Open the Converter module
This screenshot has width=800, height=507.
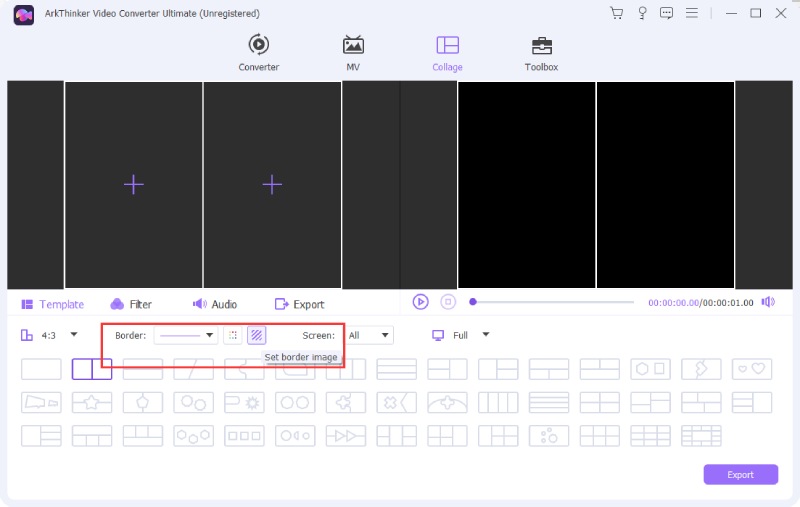point(259,53)
